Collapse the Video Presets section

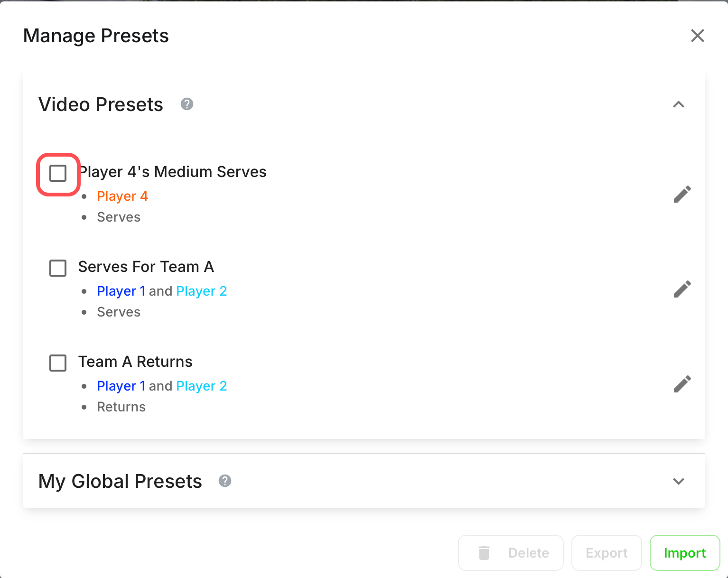(679, 104)
